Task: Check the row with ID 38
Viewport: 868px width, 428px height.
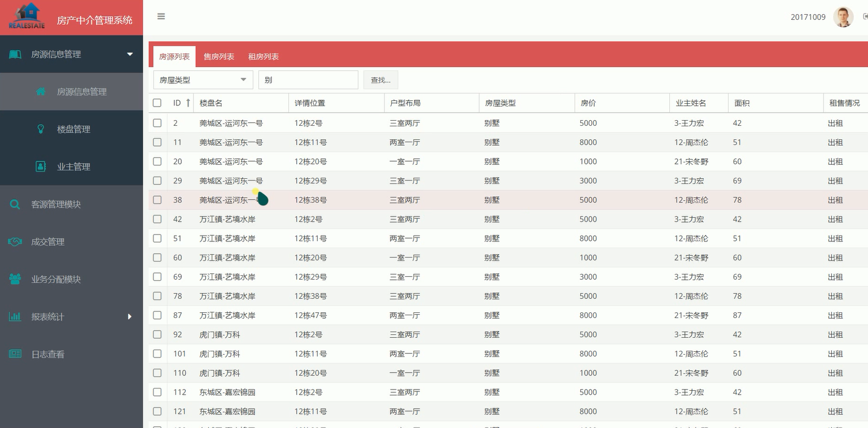Action: [x=157, y=200]
